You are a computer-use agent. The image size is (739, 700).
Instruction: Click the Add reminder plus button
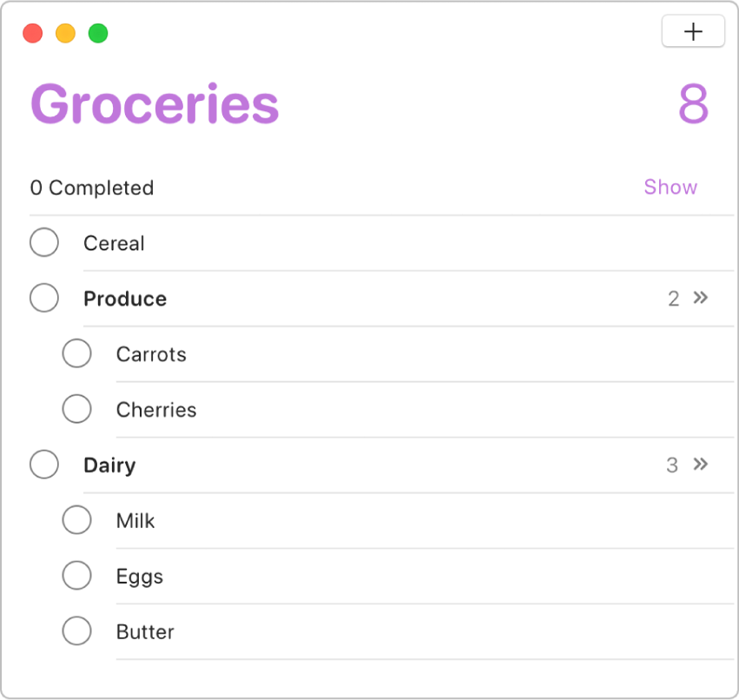[693, 31]
